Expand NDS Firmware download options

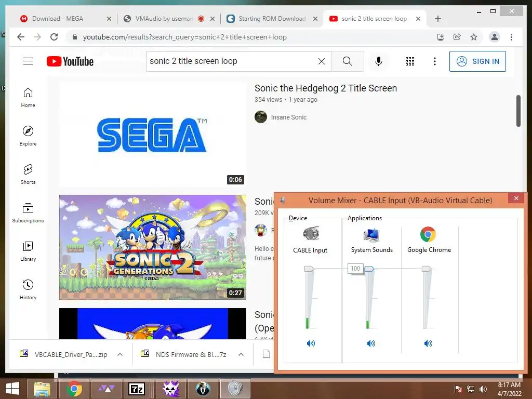tap(241, 354)
